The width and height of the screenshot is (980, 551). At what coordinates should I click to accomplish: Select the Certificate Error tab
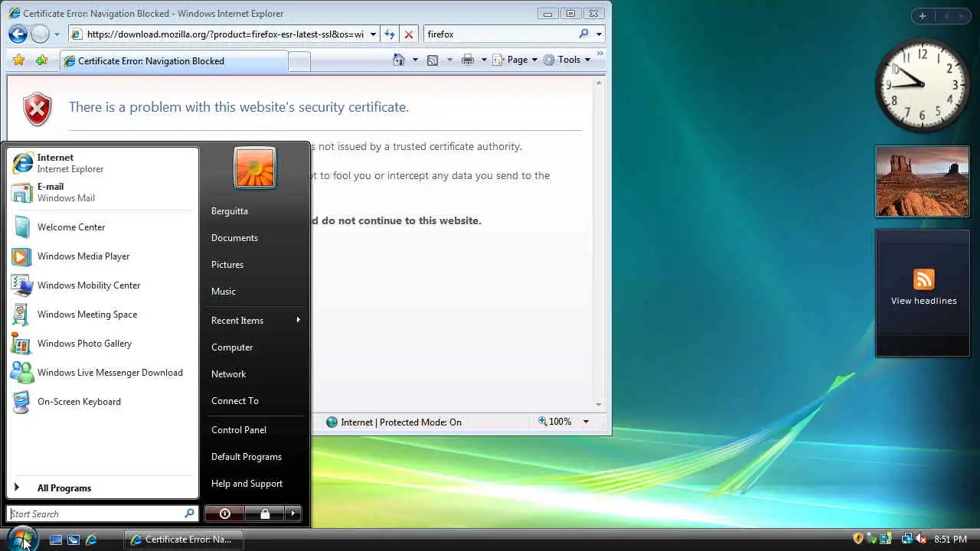[x=175, y=61]
